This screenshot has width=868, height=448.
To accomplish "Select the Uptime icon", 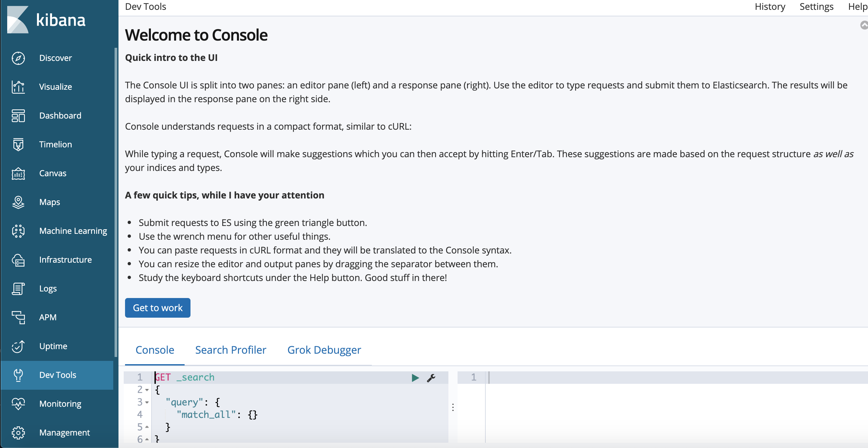I will click(19, 346).
